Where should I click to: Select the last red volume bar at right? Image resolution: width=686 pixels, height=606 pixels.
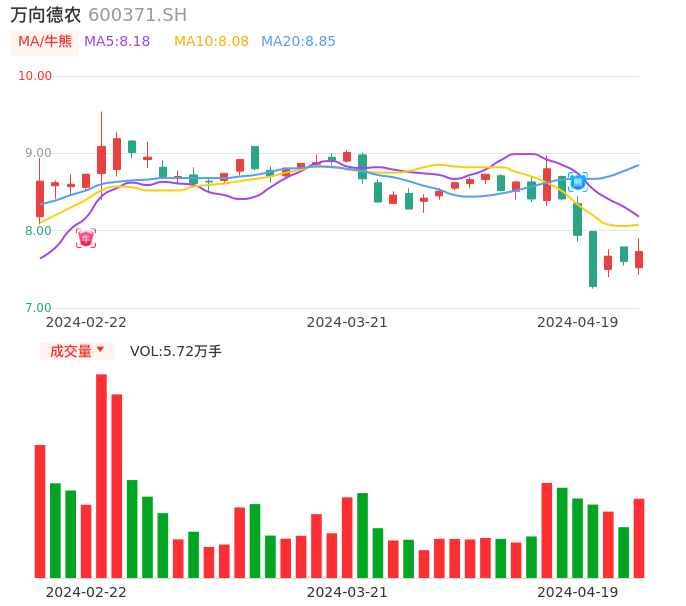pos(638,538)
